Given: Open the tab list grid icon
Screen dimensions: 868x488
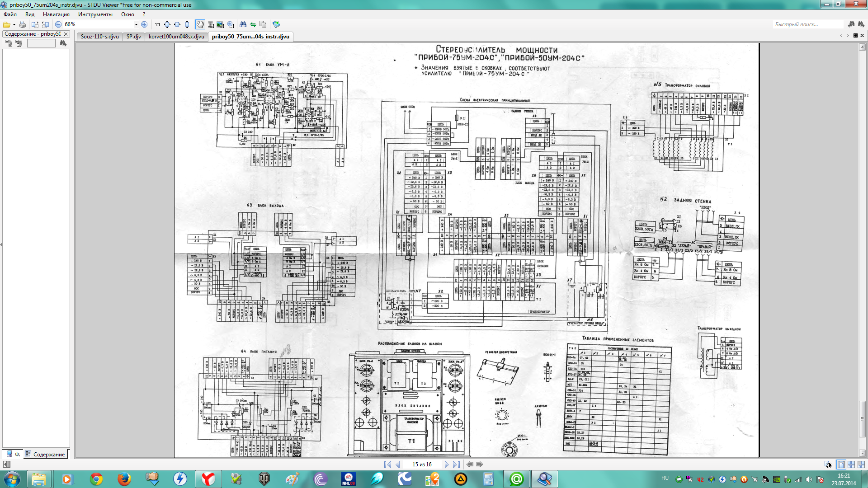Looking at the screenshot, I should point(855,35).
